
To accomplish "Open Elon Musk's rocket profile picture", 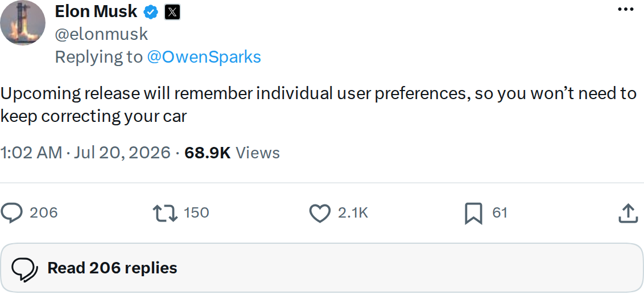I will coord(23,23).
